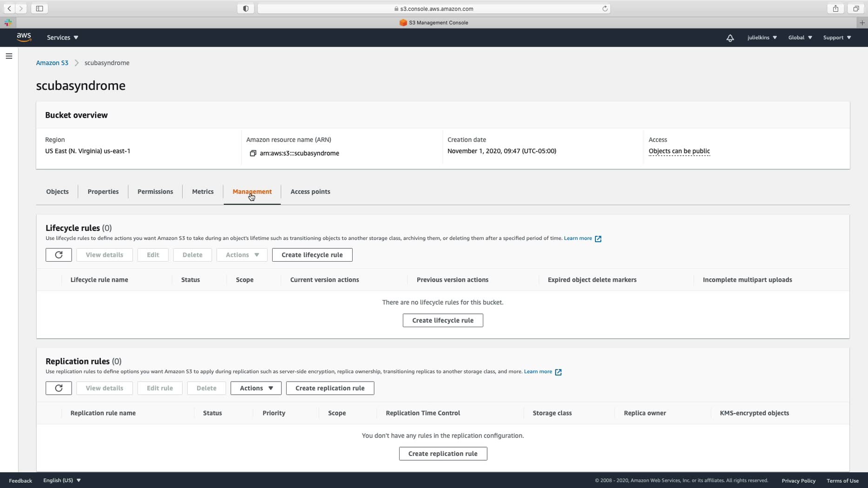The height and width of the screenshot is (488, 868).
Task: Open the Feedback link in footer
Action: 20,481
